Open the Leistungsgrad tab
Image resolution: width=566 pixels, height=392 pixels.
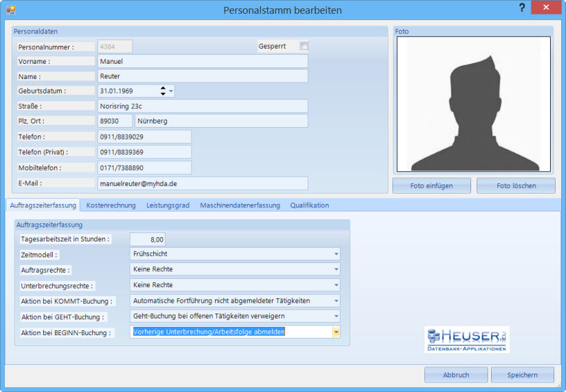click(x=168, y=205)
